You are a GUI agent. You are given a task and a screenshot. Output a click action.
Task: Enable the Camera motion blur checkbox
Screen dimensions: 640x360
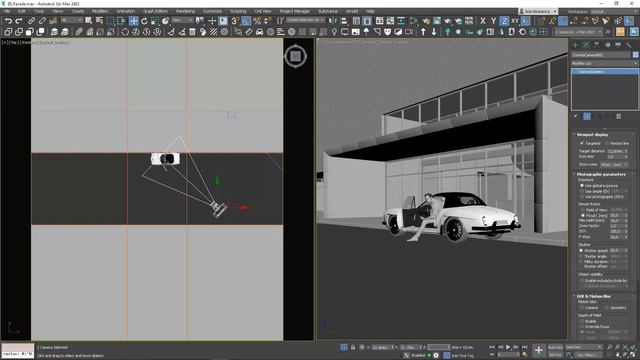point(582,308)
